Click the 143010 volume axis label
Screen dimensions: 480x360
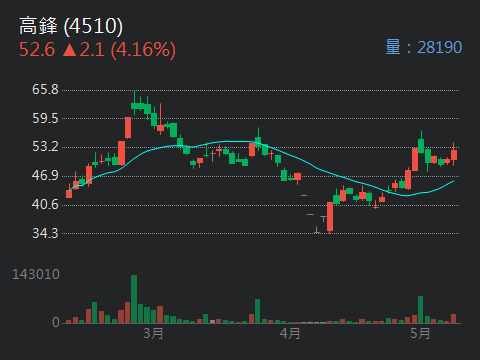(36, 274)
